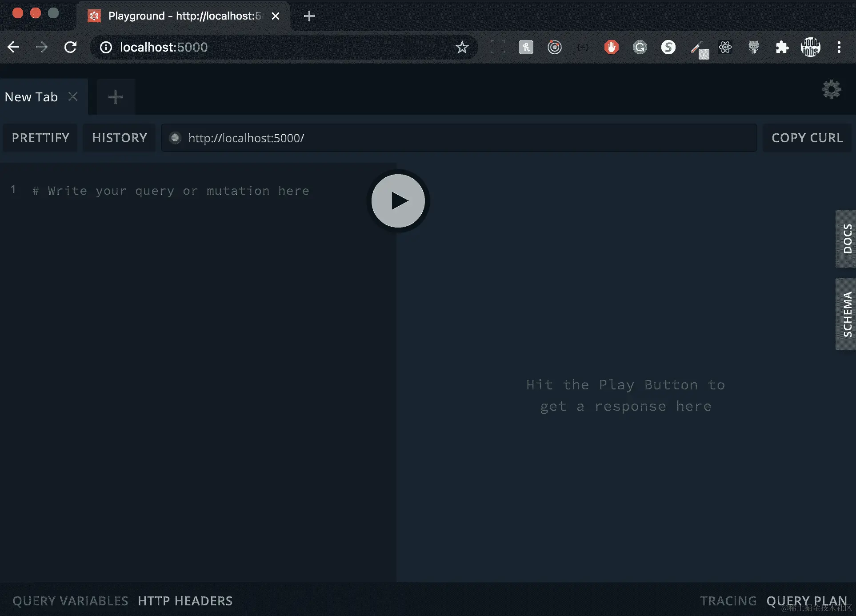Close the New Tab playground tab

coord(73,96)
